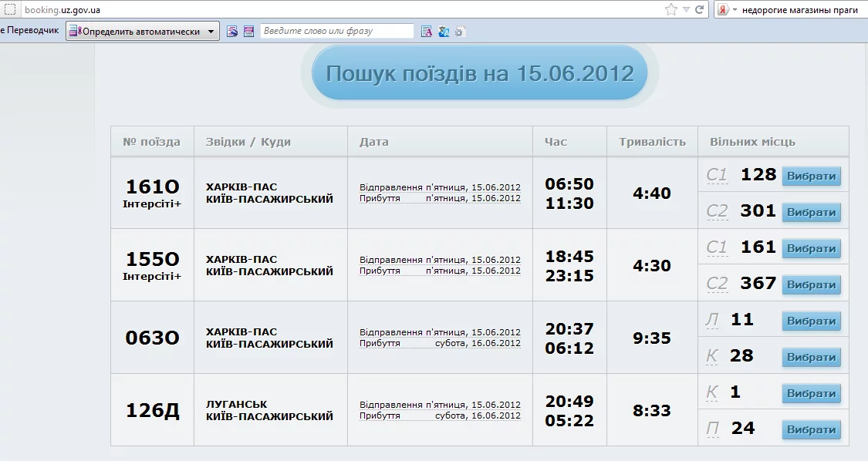Click the striped text translation icon
This screenshot has width=868, height=461.
pos(248,32)
